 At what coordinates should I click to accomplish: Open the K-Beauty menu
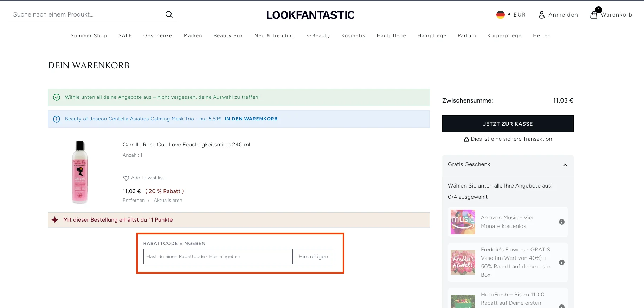coord(318,35)
